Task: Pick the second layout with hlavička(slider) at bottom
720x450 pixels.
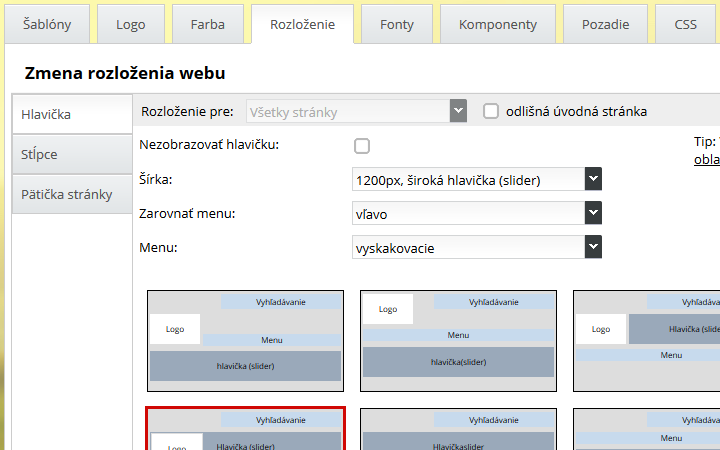Action: point(458,341)
